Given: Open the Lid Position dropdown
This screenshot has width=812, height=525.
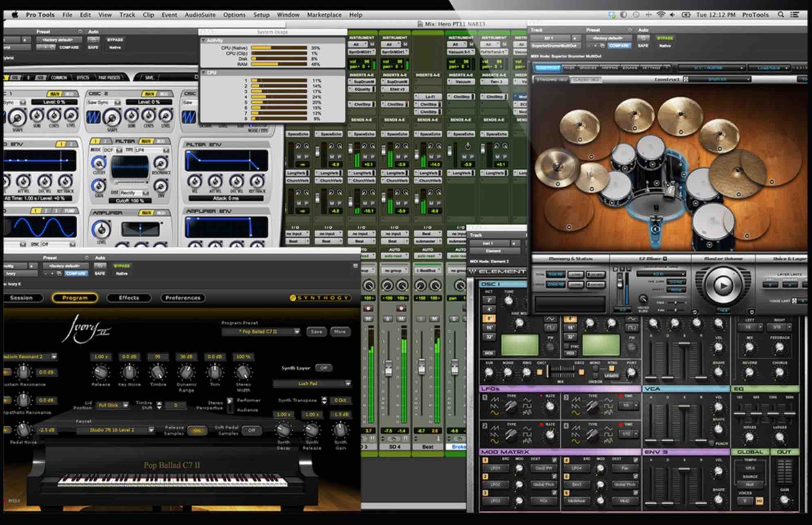Looking at the screenshot, I should tap(113, 405).
